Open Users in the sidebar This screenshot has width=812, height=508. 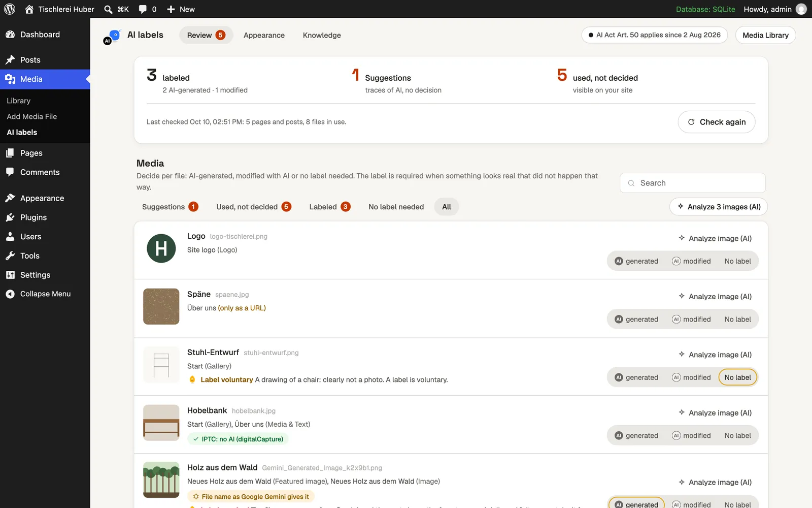(45, 237)
